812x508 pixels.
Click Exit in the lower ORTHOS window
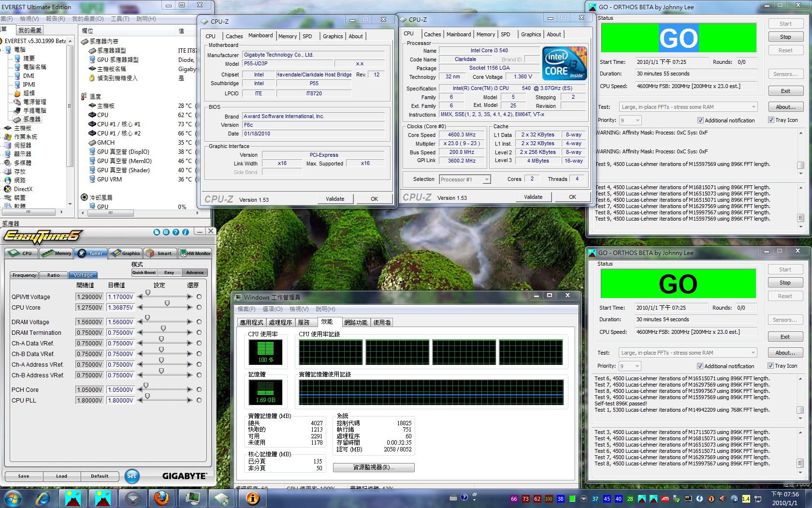pos(785,337)
